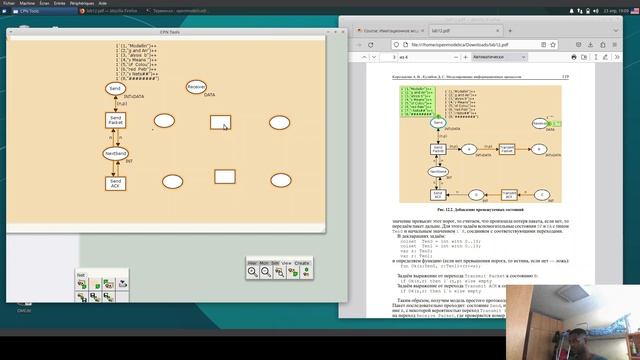Viewport: 640px width, 360px height.
Task: Click the third Net palette tool in top row
Action: coord(109,284)
